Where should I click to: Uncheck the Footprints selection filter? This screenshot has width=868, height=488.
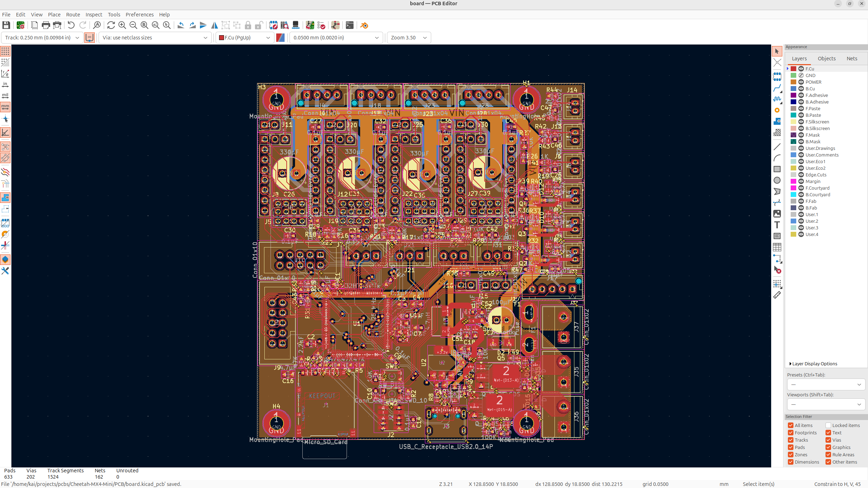pyautogui.click(x=791, y=433)
